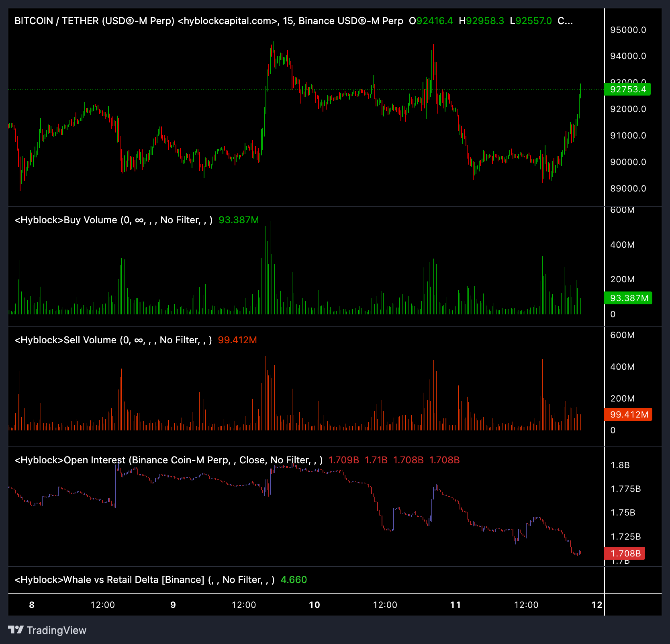Click the low value L92557.0

[x=531, y=21]
